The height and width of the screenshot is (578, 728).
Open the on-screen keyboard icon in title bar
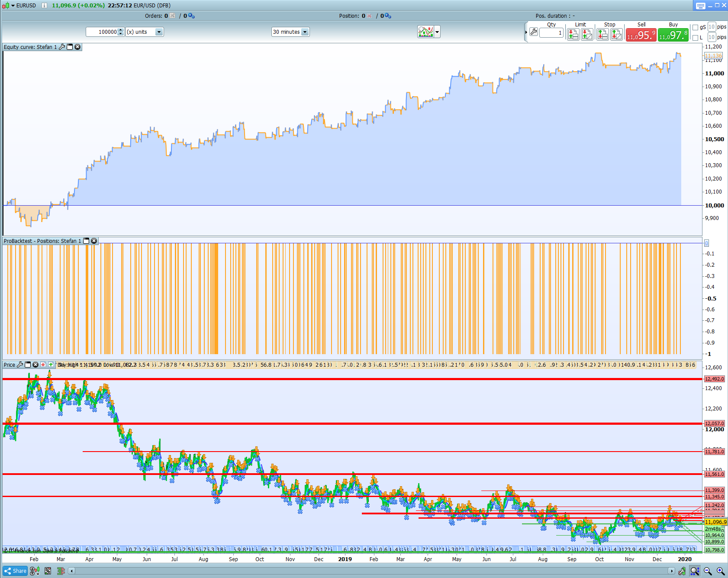click(701, 6)
